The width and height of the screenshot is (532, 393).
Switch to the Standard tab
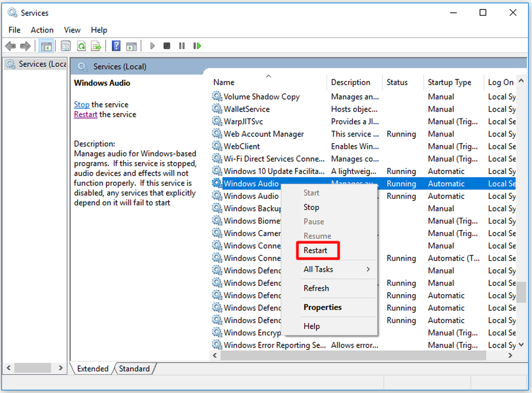(134, 369)
